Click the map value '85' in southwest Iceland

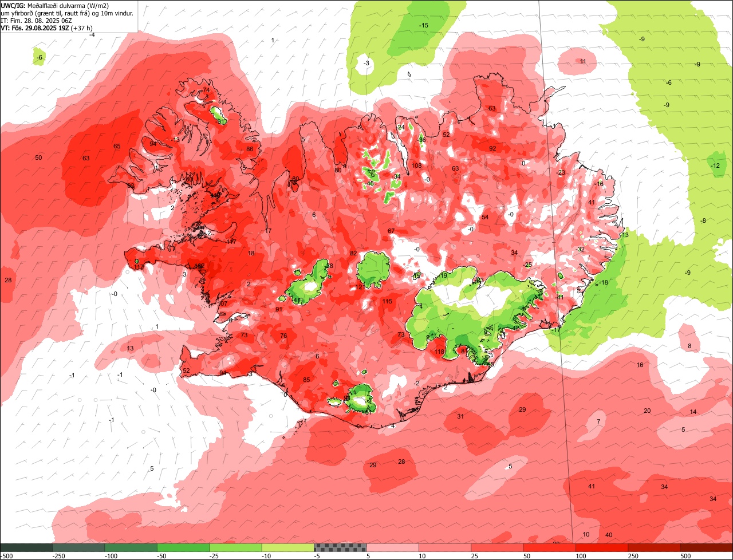[x=306, y=380]
